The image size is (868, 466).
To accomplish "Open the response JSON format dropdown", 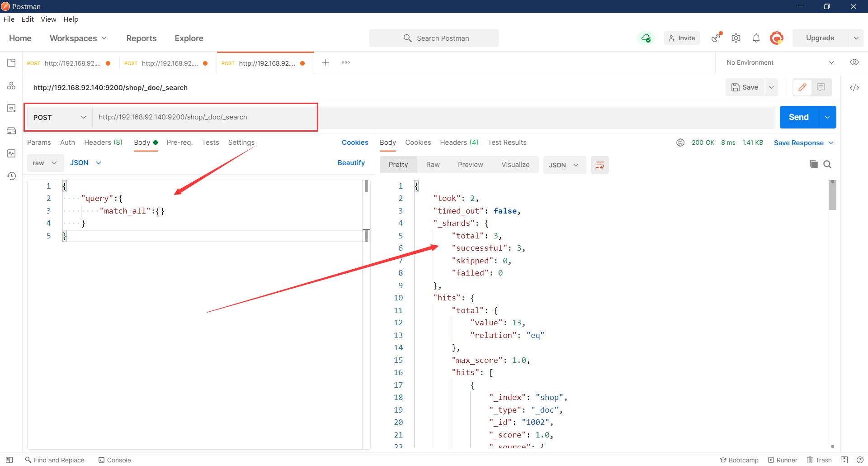I will point(564,165).
